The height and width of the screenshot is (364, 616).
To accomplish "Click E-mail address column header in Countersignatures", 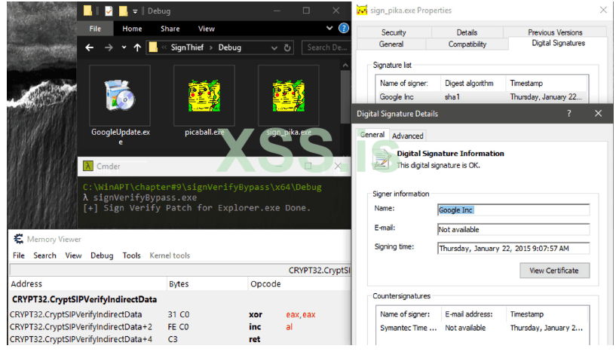I will 473,314.
